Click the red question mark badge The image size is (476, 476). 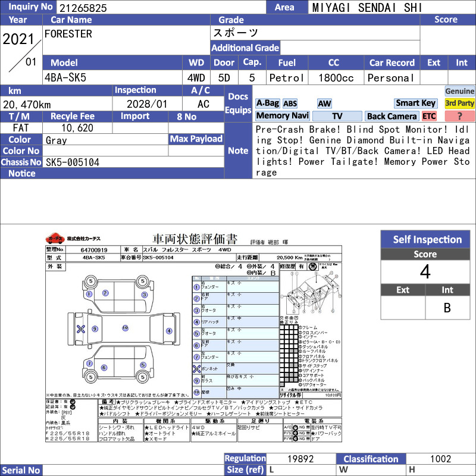(459, 116)
